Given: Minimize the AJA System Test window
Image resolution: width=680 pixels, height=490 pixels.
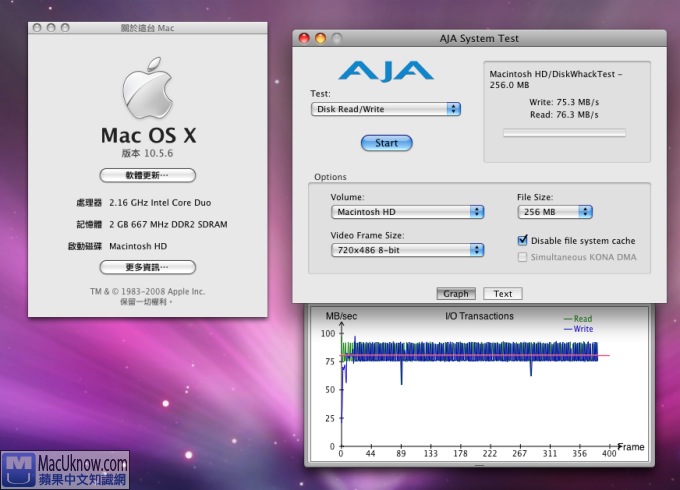Looking at the screenshot, I should 320,38.
